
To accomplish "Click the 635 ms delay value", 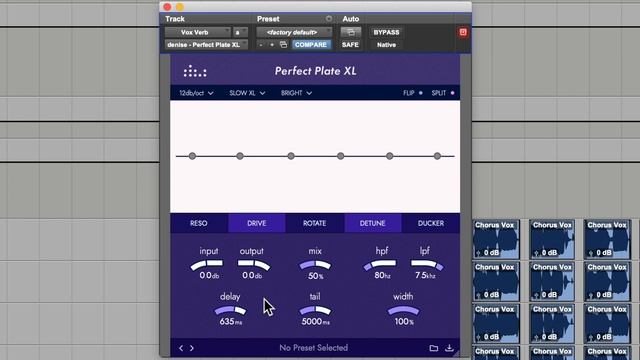I will 231,322.
